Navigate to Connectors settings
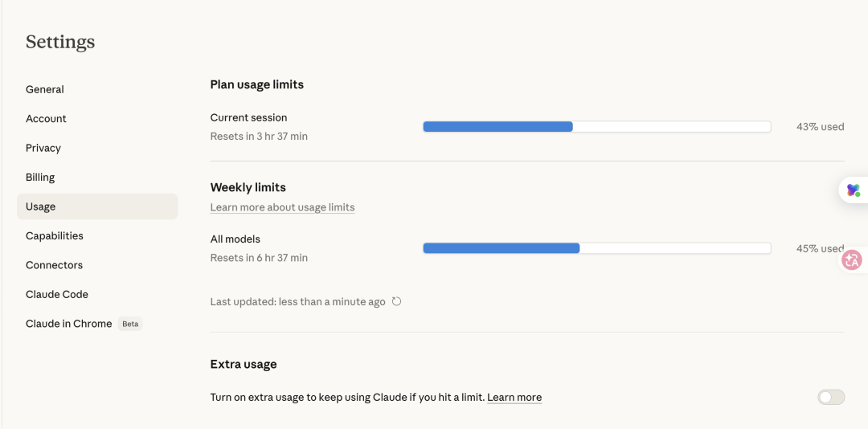This screenshot has height=429, width=868. click(x=54, y=265)
